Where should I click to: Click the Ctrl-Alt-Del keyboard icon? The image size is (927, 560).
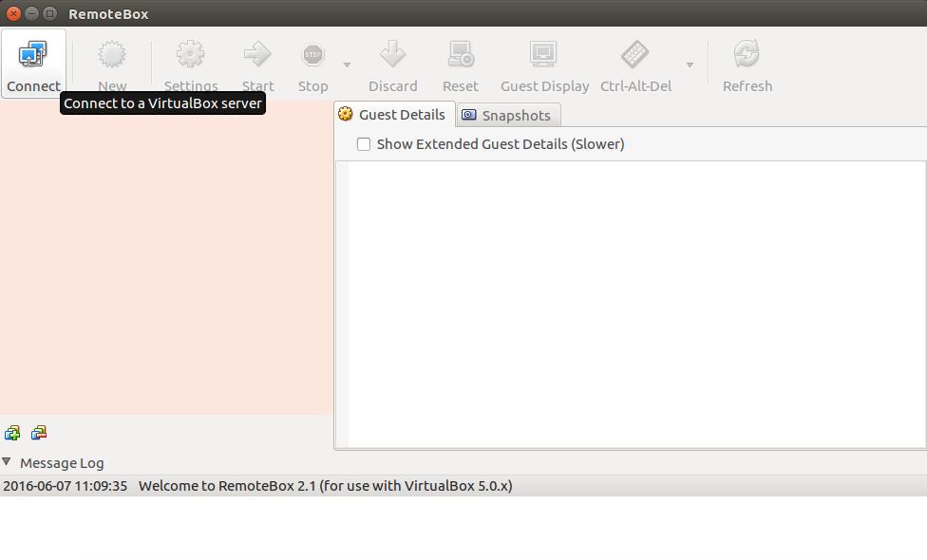click(x=635, y=54)
